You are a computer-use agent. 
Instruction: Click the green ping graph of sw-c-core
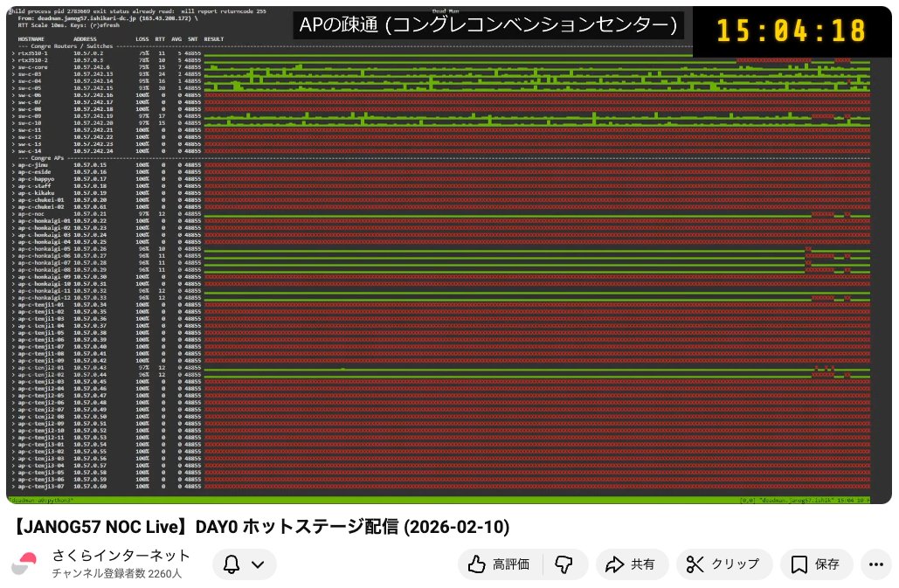537,67
